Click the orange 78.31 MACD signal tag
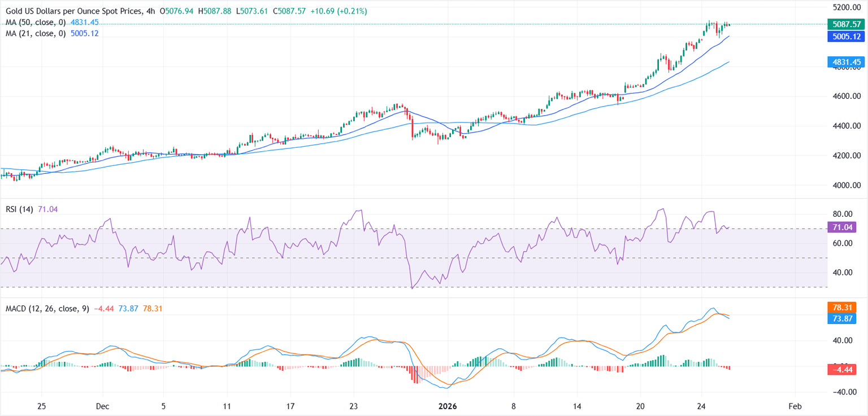Screen dimensions: 868x416 click(845, 308)
